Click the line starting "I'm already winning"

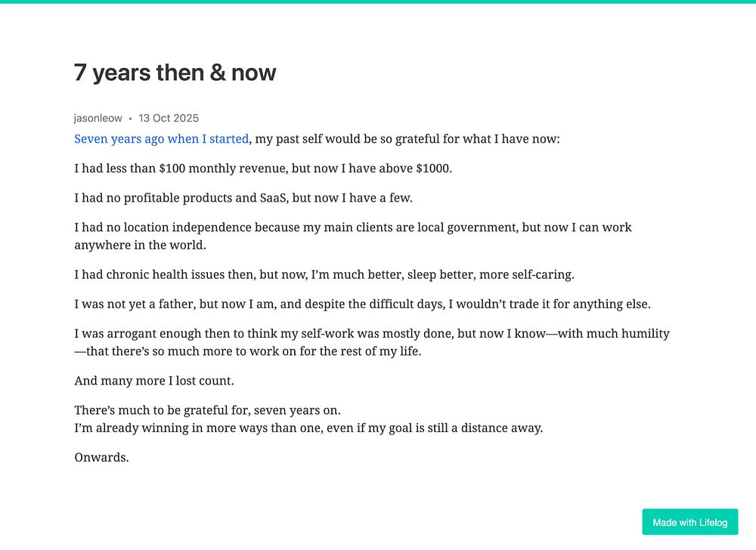click(308, 428)
